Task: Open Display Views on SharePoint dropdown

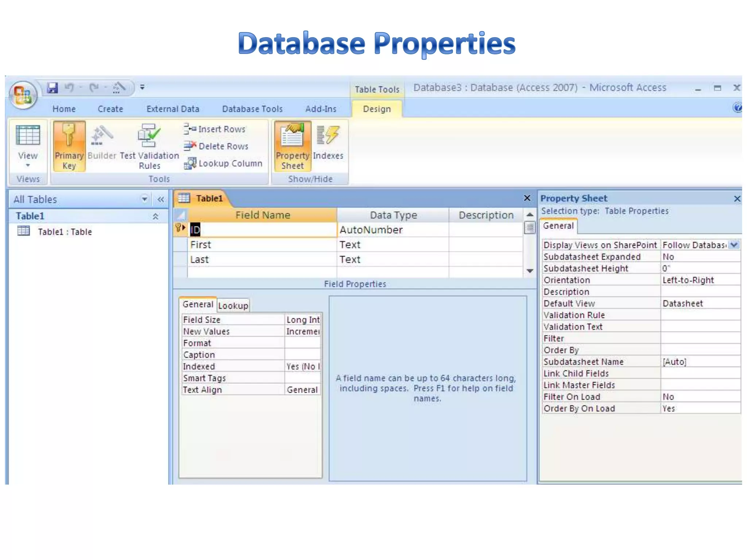Action: (735, 245)
